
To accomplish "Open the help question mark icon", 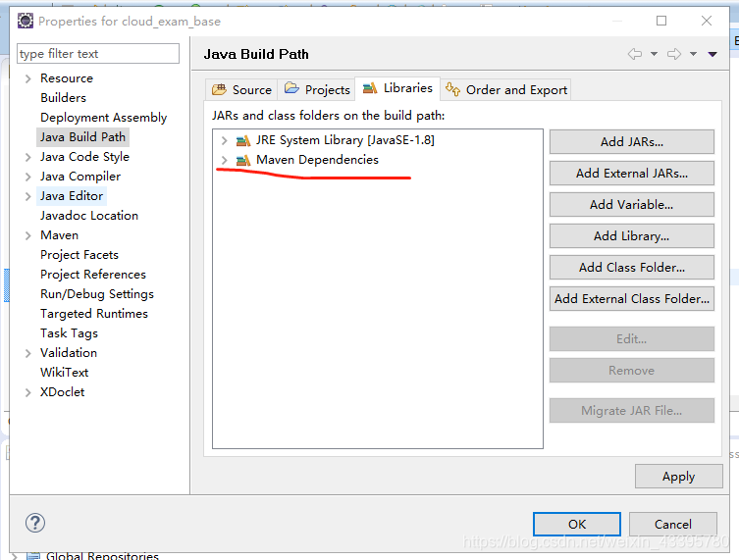I will point(35,523).
